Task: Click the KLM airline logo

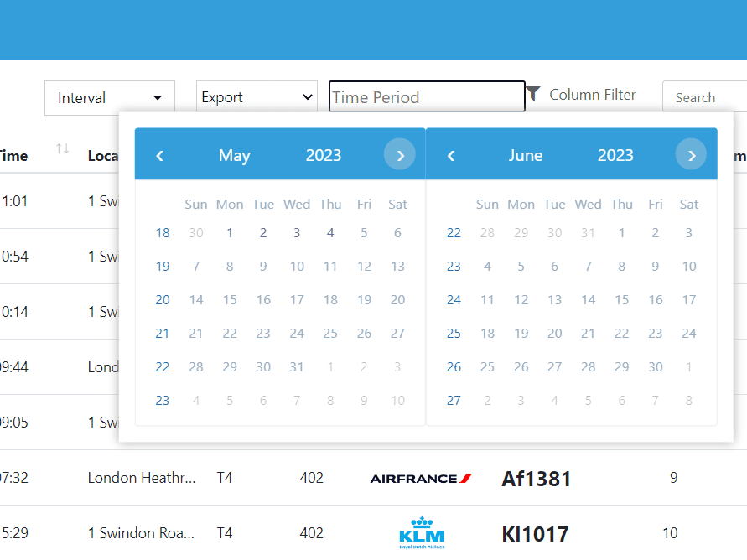Action: tap(422, 534)
